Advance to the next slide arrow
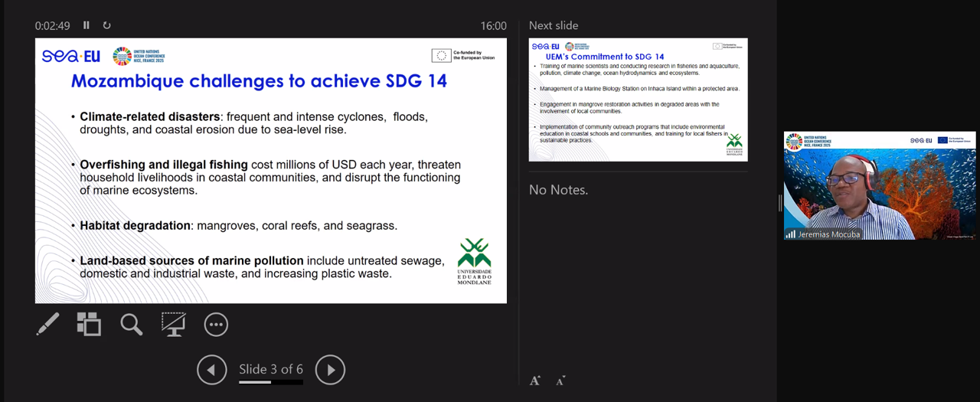The width and height of the screenshot is (980, 402). coord(330,370)
